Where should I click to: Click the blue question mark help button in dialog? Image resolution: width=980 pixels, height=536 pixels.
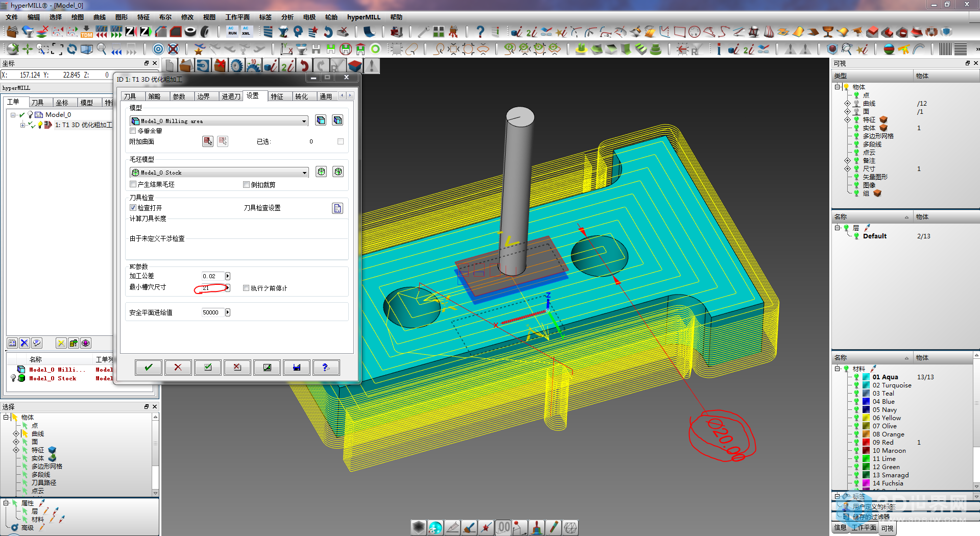pyautogui.click(x=326, y=367)
